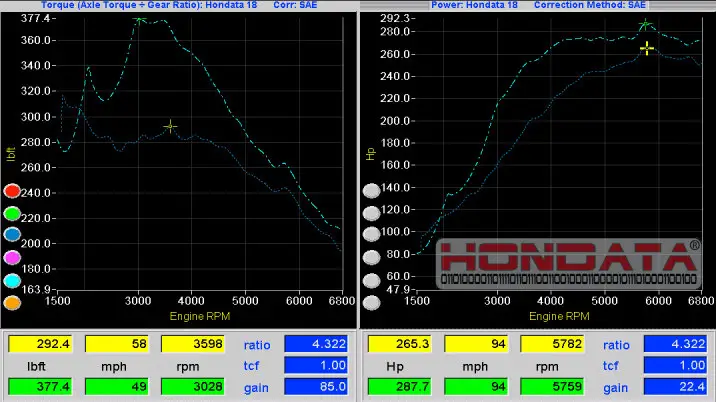Click the gray run button beside 120.0 in power graph
This screenshot has width=716, height=402.
pos(371,213)
